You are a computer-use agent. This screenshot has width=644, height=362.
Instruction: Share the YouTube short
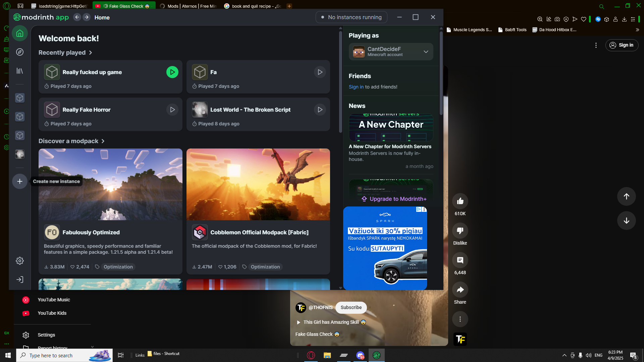[x=460, y=290]
